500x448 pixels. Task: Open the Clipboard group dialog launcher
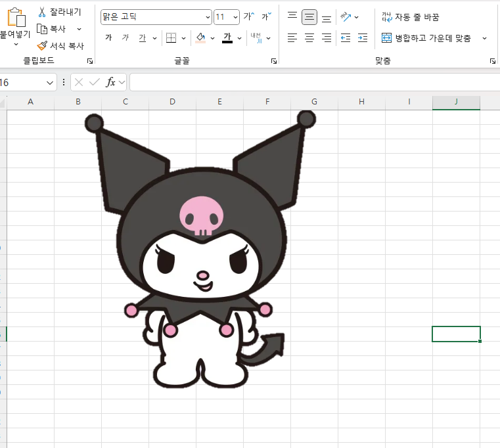coord(90,61)
